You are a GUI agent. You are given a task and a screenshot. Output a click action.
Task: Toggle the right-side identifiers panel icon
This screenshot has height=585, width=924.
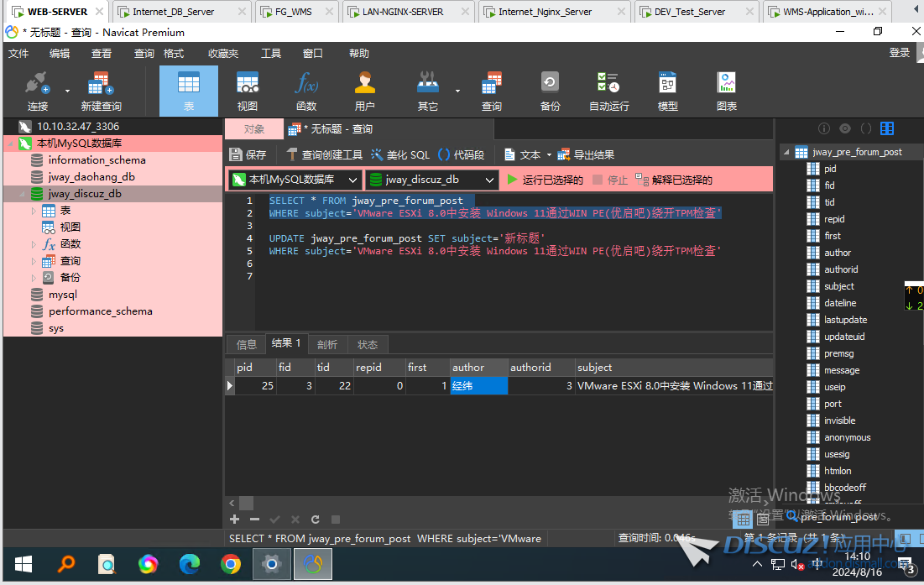point(887,128)
